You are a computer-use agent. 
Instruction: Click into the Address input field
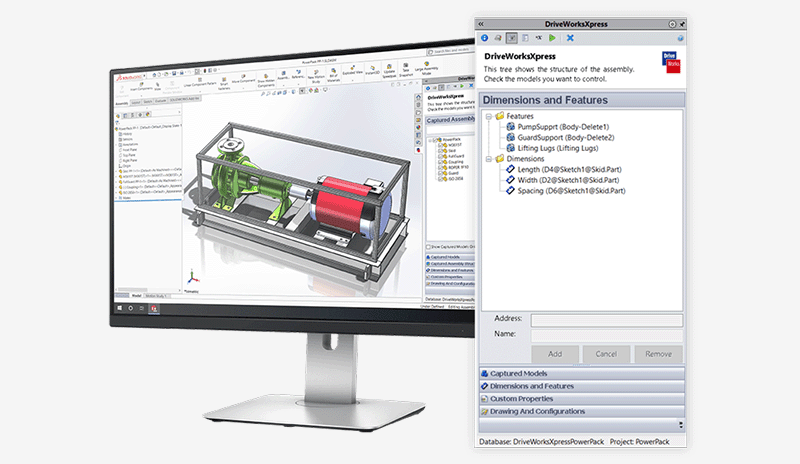pyautogui.click(x=606, y=321)
